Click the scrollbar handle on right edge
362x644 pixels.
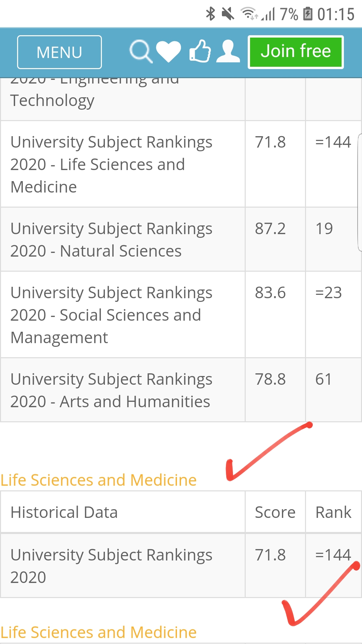click(360, 192)
